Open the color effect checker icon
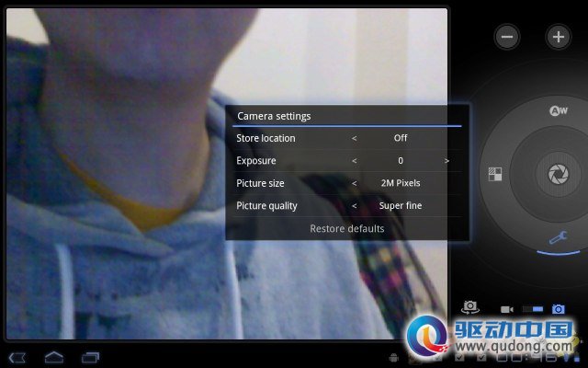This screenshot has height=368, width=588. coord(495,174)
